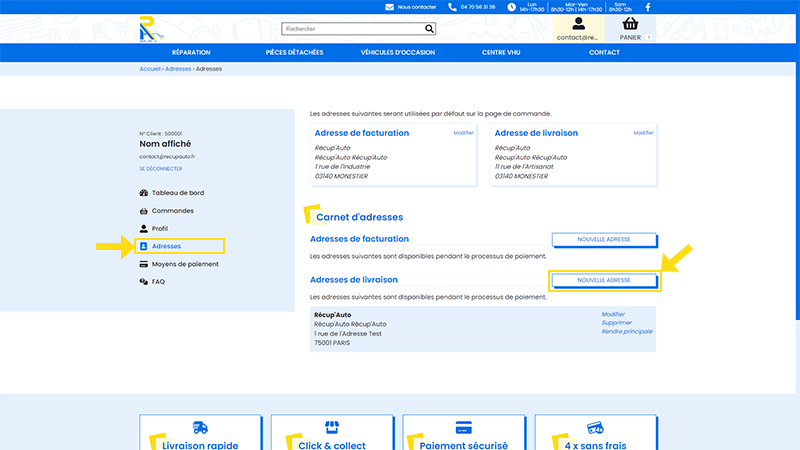
Task: Click the Livraison rapide truck icon
Action: click(200, 428)
